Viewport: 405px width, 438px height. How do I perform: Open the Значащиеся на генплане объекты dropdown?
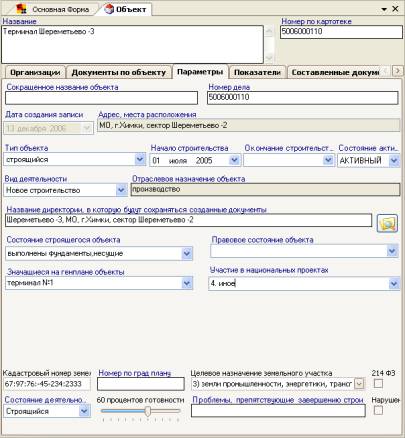tap(187, 283)
